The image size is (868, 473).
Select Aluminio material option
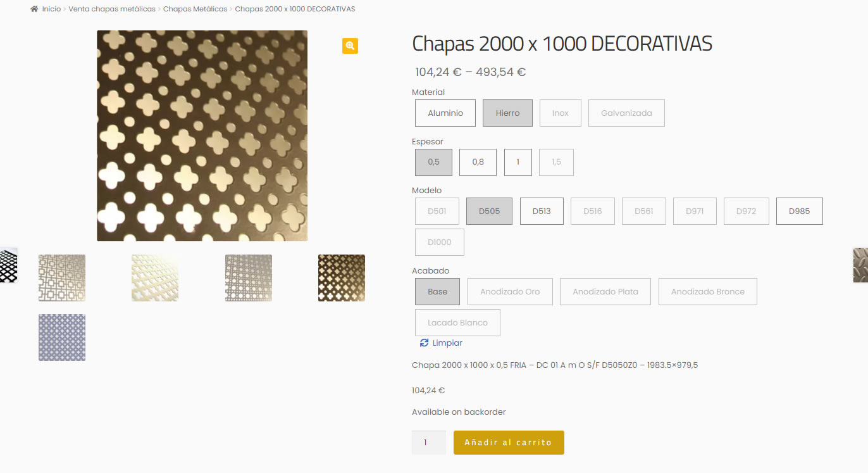[445, 113]
